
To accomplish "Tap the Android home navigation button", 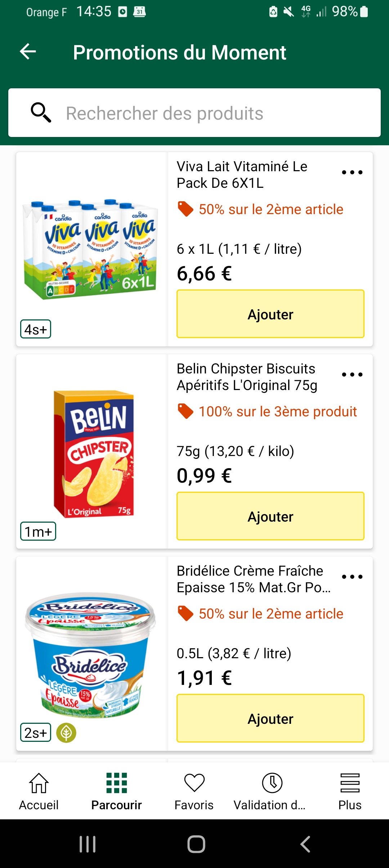I will pos(196,844).
